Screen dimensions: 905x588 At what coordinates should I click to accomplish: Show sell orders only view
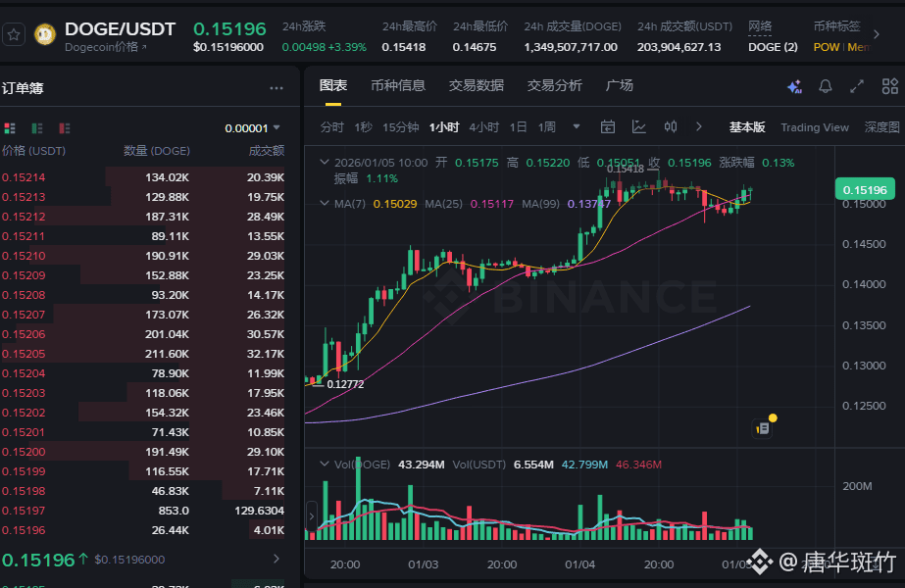tap(65, 128)
